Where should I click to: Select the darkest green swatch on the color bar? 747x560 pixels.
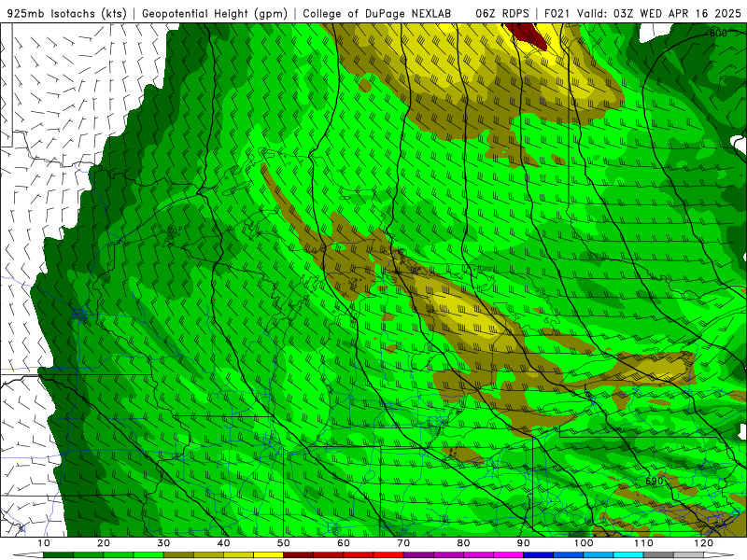[58, 554]
